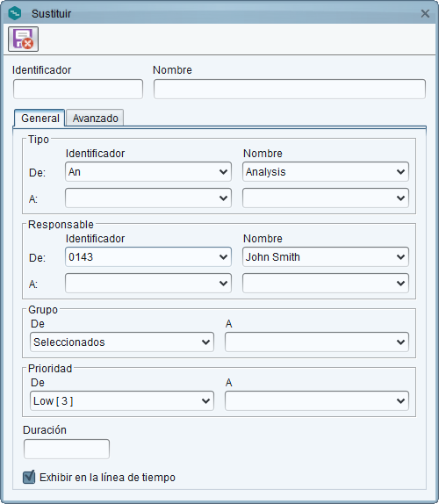The height and width of the screenshot is (504, 439).
Task: Open the Responsable A Nombre dropdown
Action: click(x=326, y=284)
